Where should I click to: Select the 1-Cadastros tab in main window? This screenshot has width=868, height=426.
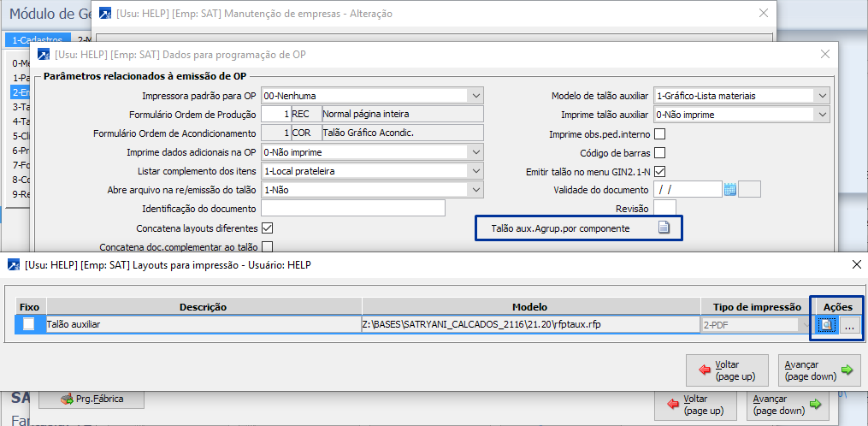[38, 39]
